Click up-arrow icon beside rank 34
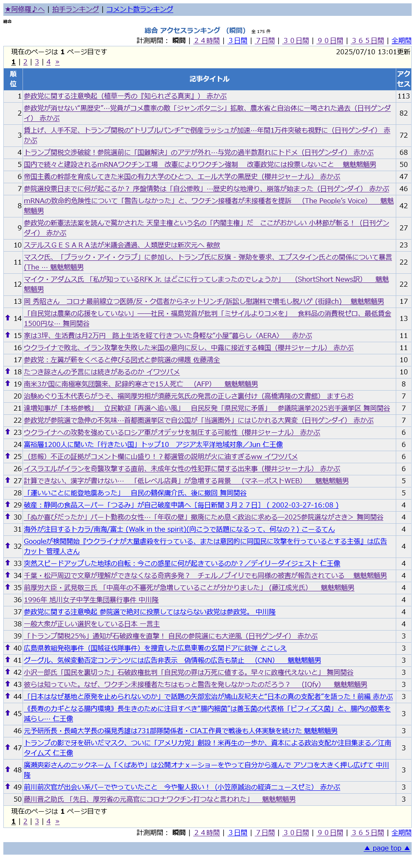The height and width of the screenshot is (868, 415). click(x=8, y=575)
